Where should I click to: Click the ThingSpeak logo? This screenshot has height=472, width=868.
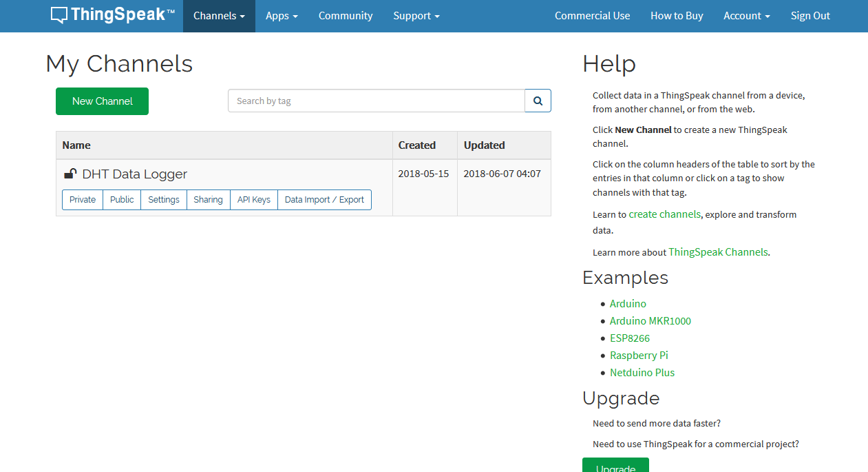(113, 15)
